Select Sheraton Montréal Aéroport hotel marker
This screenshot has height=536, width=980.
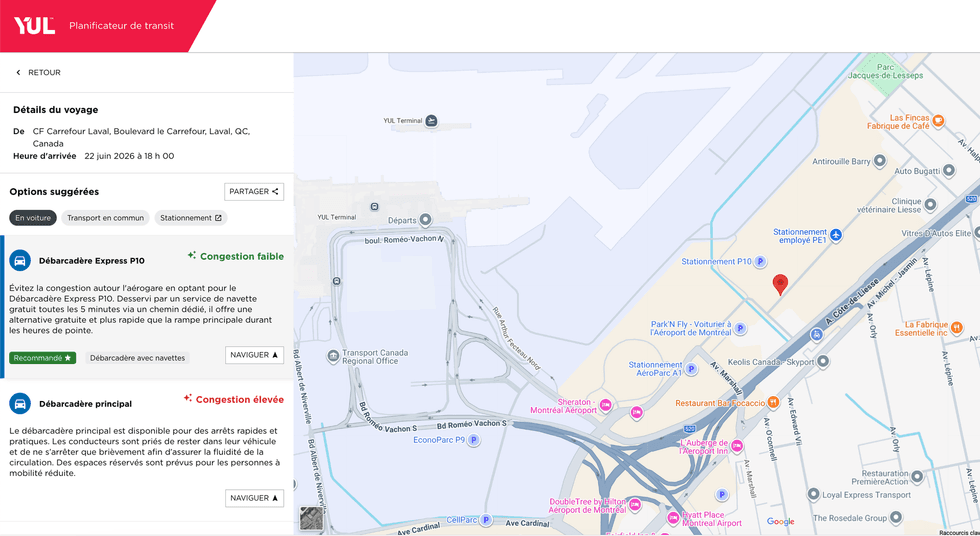605,406
